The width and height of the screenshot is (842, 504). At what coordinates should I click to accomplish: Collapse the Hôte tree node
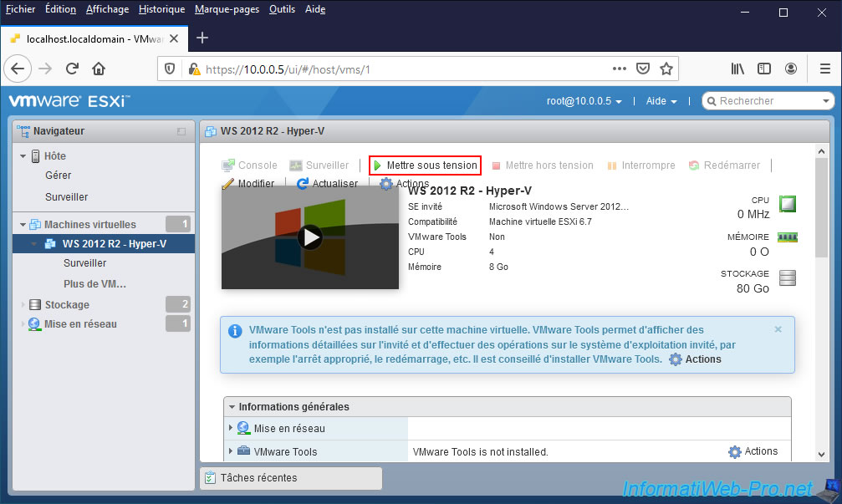tap(23, 156)
